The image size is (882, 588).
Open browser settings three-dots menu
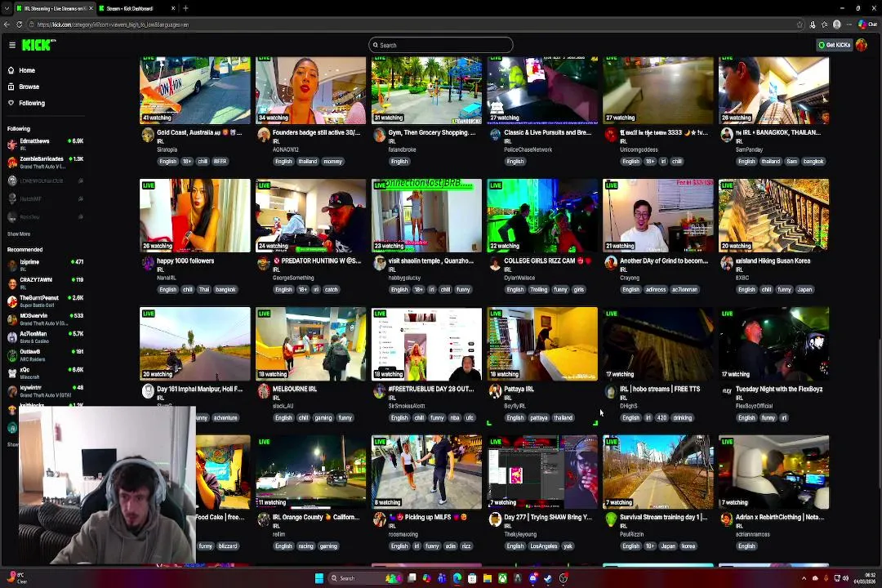point(849,24)
